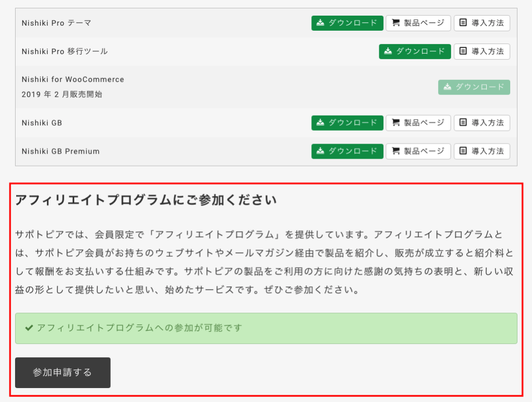Click the notice 'アフィリエイトプログラムへの参加が可能です'
Viewport: 532px width, 402px height.
click(x=266, y=328)
